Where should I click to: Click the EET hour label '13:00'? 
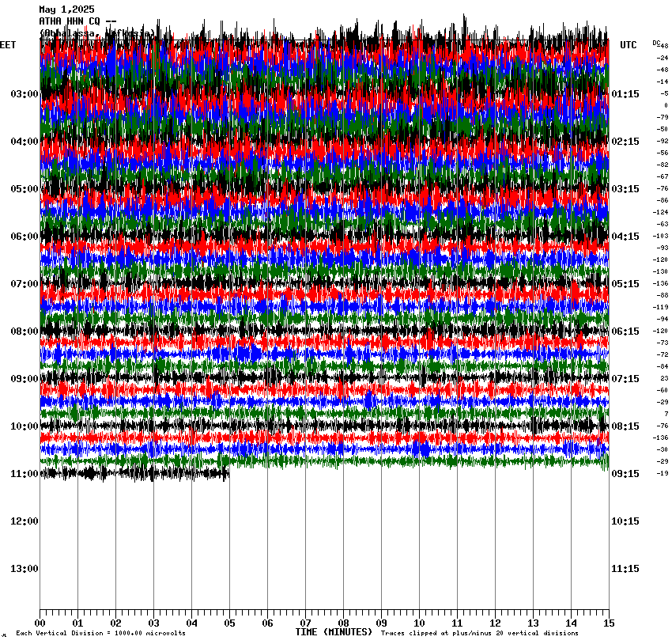(x=25, y=569)
